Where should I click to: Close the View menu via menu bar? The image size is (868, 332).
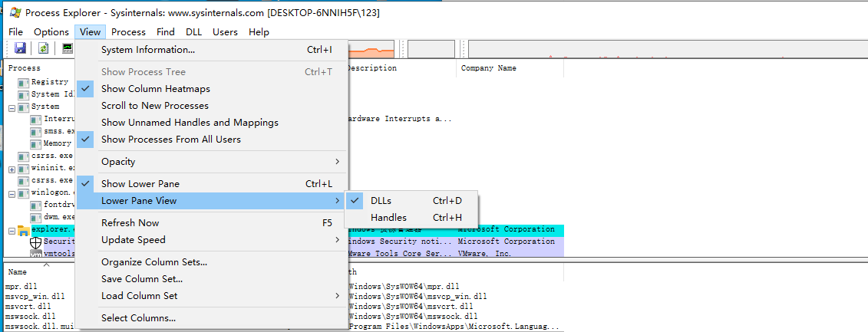[x=90, y=32]
